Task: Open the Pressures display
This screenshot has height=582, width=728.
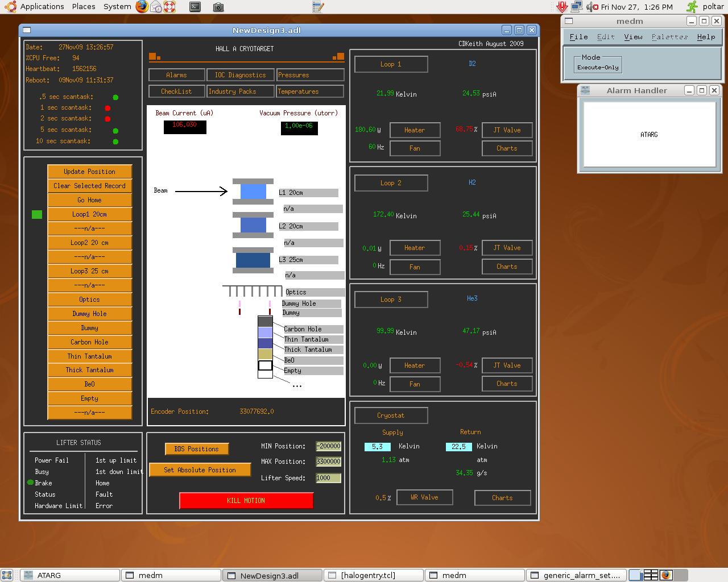Action: (310, 75)
